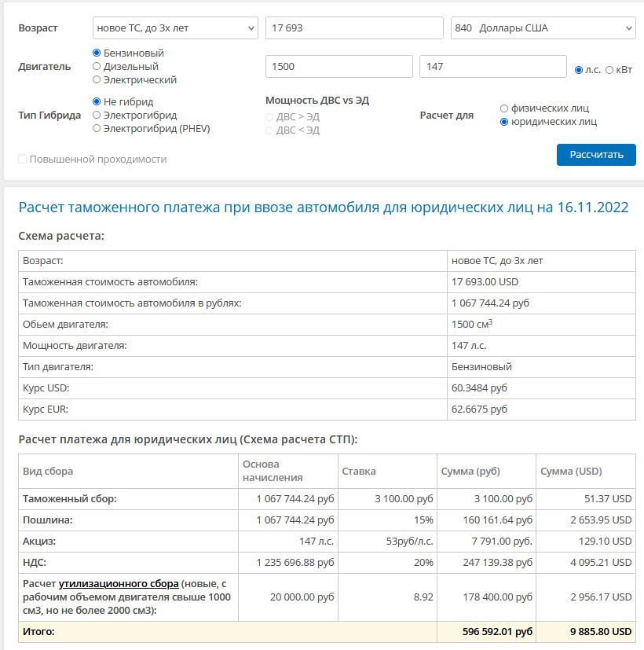Choose the Электрогибрид option
Image resolution: width=644 pixels, height=650 pixels.
click(97, 115)
